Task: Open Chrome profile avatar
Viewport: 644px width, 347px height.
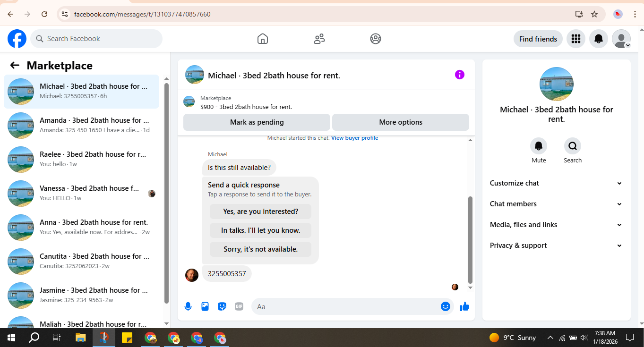Action: pos(618,14)
